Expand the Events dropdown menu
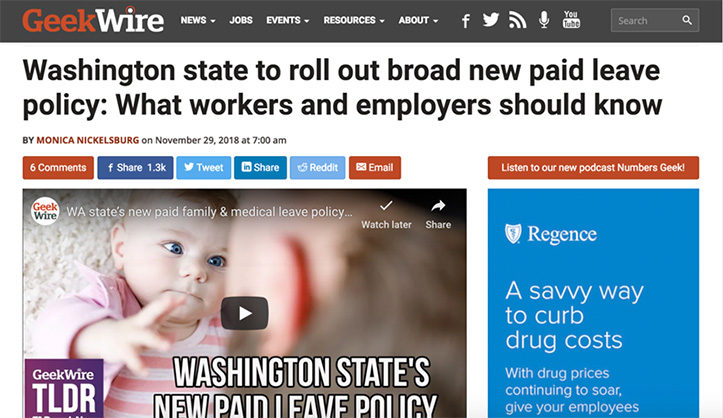 click(x=287, y=20)
